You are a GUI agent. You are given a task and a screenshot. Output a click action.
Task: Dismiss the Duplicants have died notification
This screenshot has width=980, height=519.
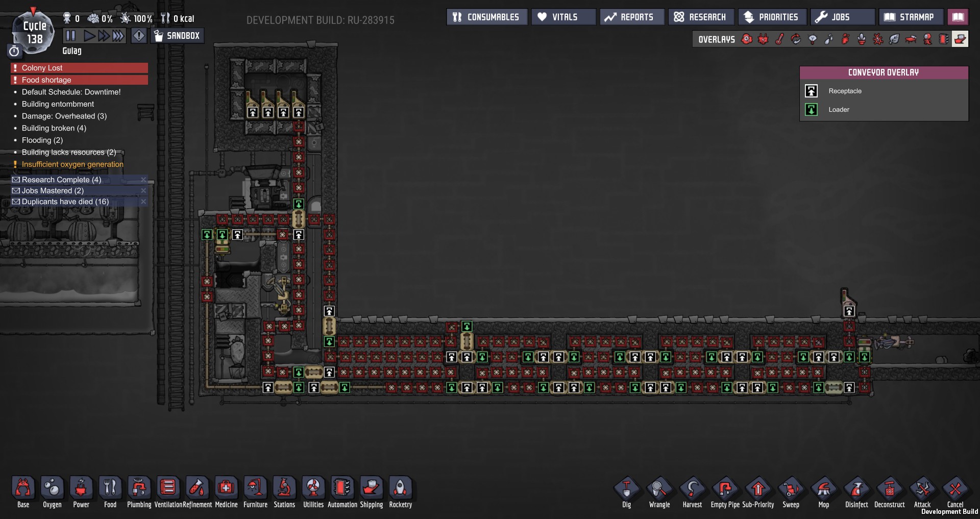click(x=143, y=202)
